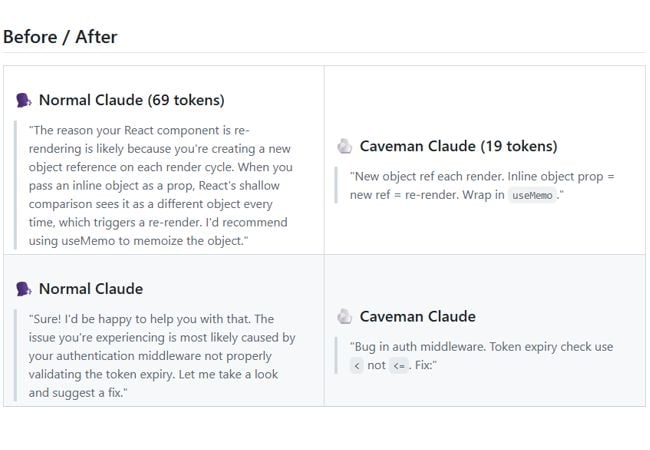Click the "<=" inline code snippet
Screen dimensions: 650x450
[x=400, y=366]
